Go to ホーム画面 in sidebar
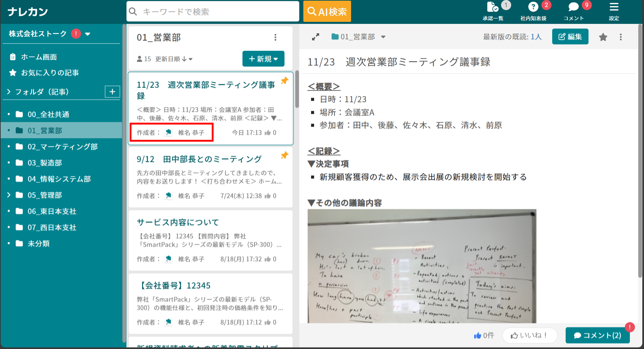 (39, 57)
